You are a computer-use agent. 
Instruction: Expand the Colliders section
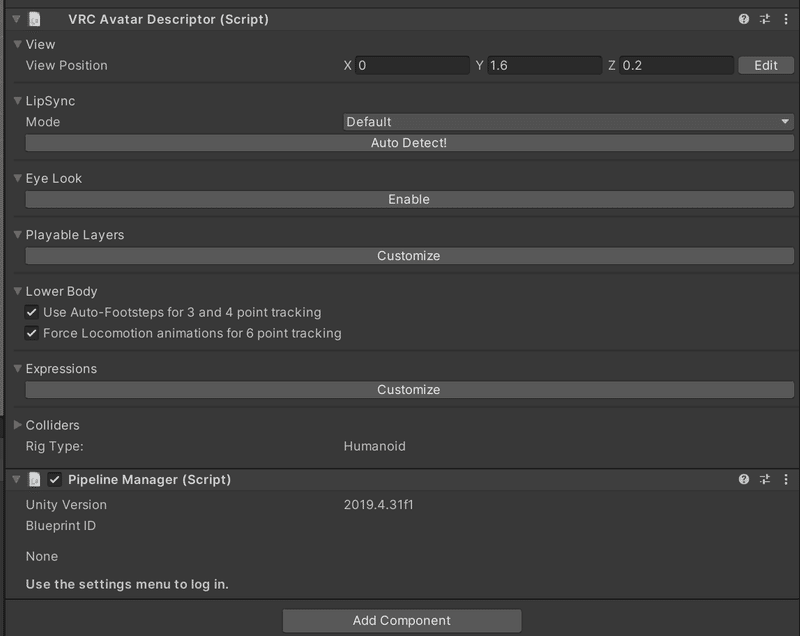coord(17,425)
